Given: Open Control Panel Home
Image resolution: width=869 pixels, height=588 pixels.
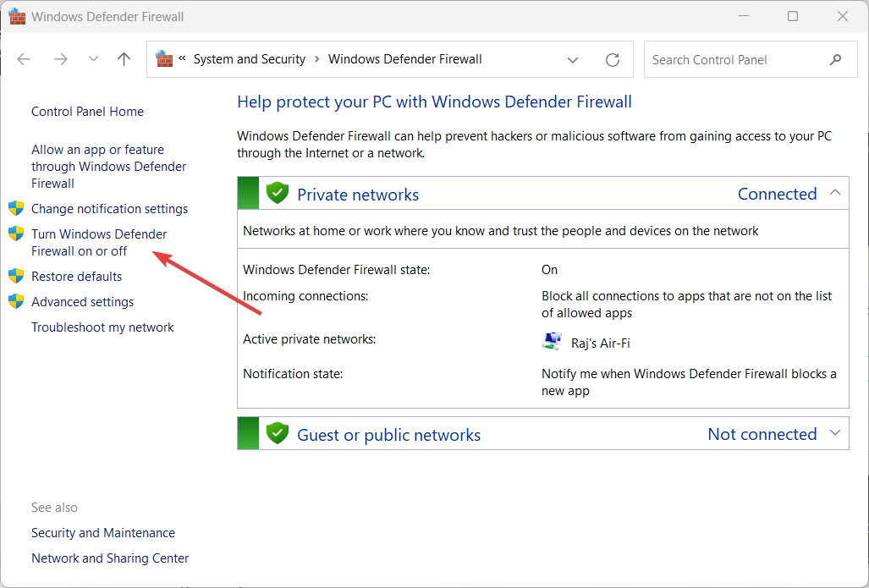Looking at the screenshot, I should 87,112.
